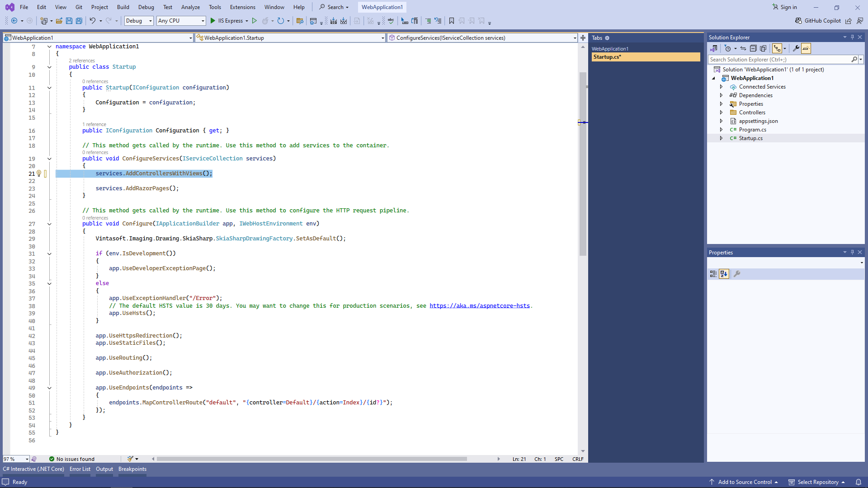Collapse the ConfigureServices method outline
Screen dimensions: 868x488
coord(49,159)
